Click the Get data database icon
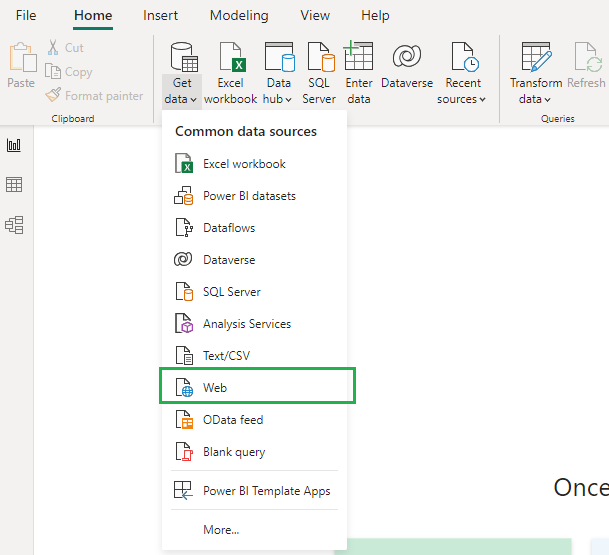The width and height of the screenshot is (609, 555). coord(184,57)
